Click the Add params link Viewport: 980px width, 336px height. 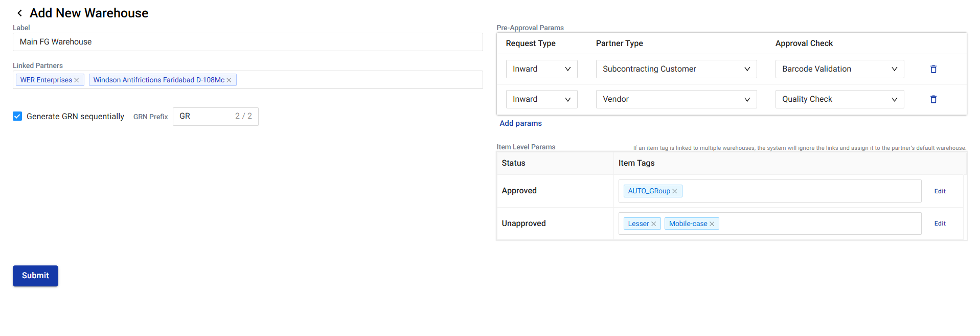(x=520, y=123)
